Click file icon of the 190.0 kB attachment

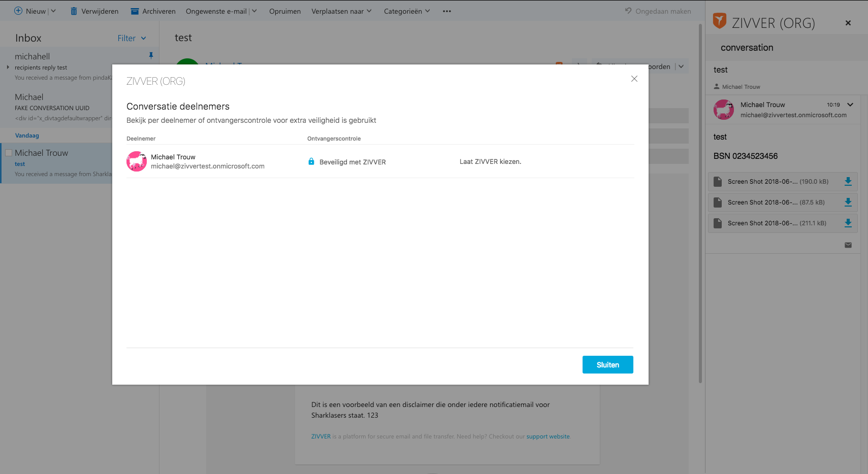(718, 181)
